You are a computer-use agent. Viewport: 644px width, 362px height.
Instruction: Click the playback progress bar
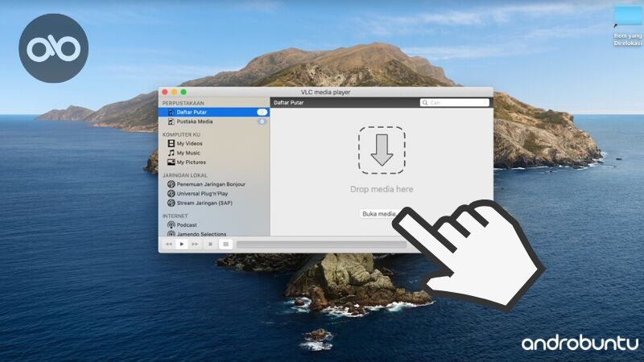pyautogui.click(x=321, y=245)
